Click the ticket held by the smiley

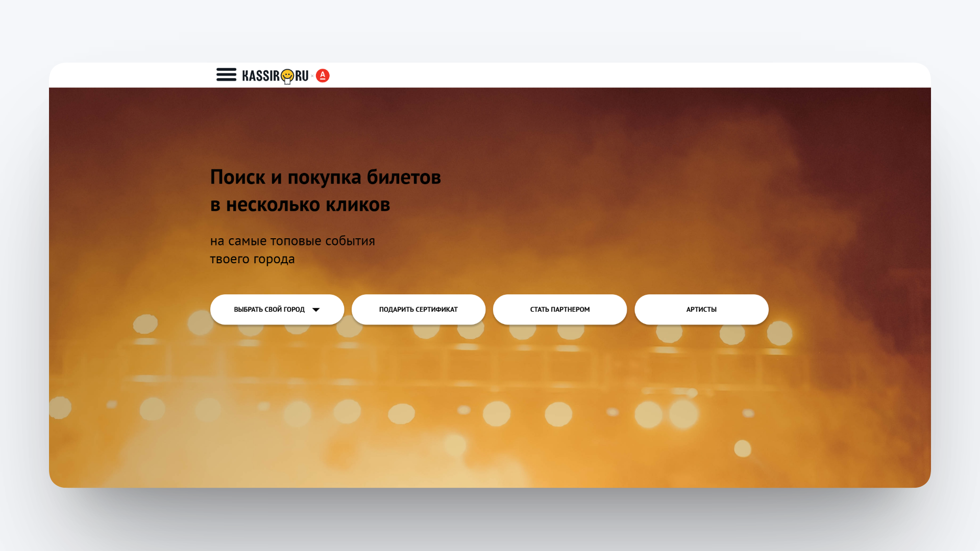point(287,82)
